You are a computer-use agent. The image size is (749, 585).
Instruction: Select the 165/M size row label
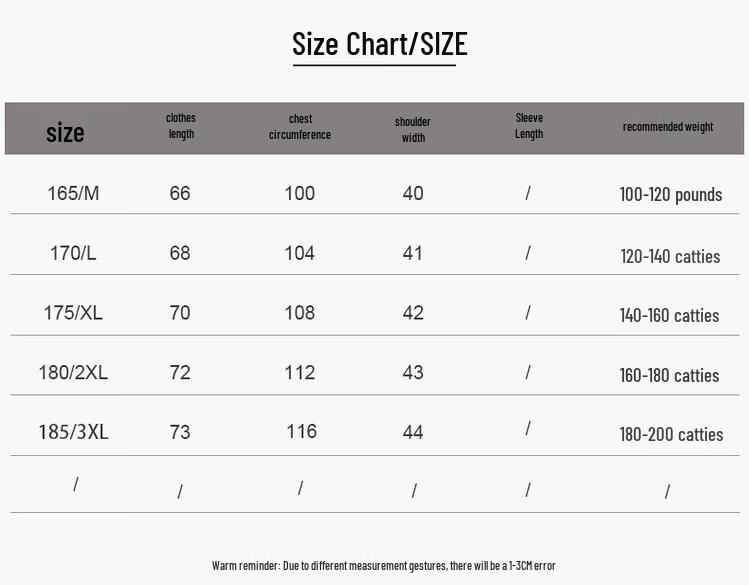(x=73, y=193)
